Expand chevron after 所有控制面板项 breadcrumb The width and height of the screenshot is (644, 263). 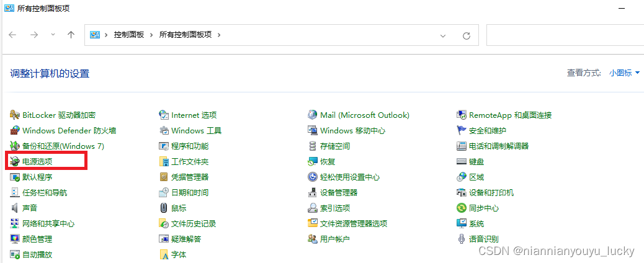[219, 35]
